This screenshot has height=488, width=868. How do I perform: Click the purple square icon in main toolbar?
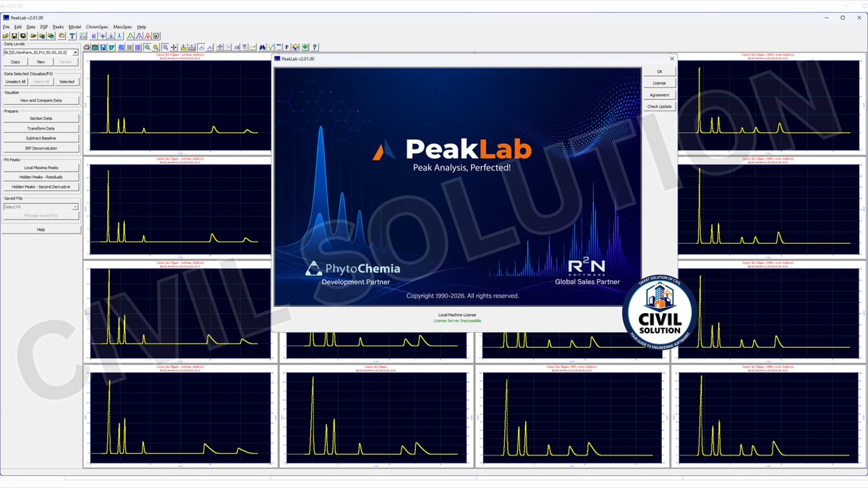pos(94,35)
